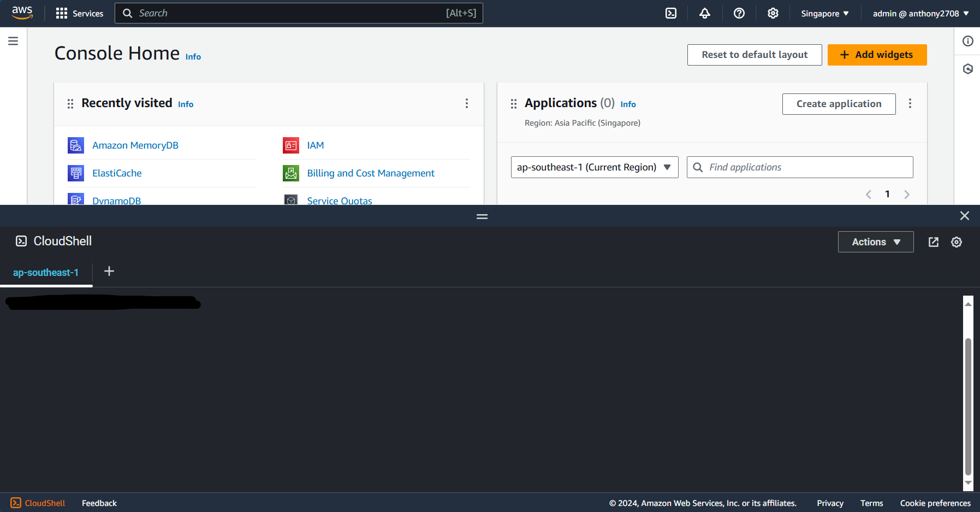Image resolution: width=980 pixels, height=512 pixels.
Task: Open Amazon MemoryDB from recently visited
Action: (135, 145)
